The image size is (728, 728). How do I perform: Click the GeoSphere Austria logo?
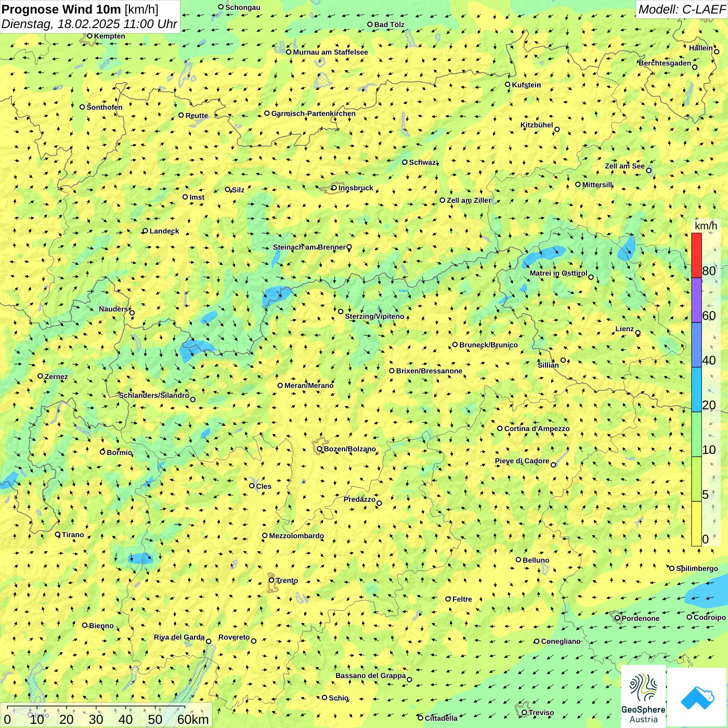(643, 697)
